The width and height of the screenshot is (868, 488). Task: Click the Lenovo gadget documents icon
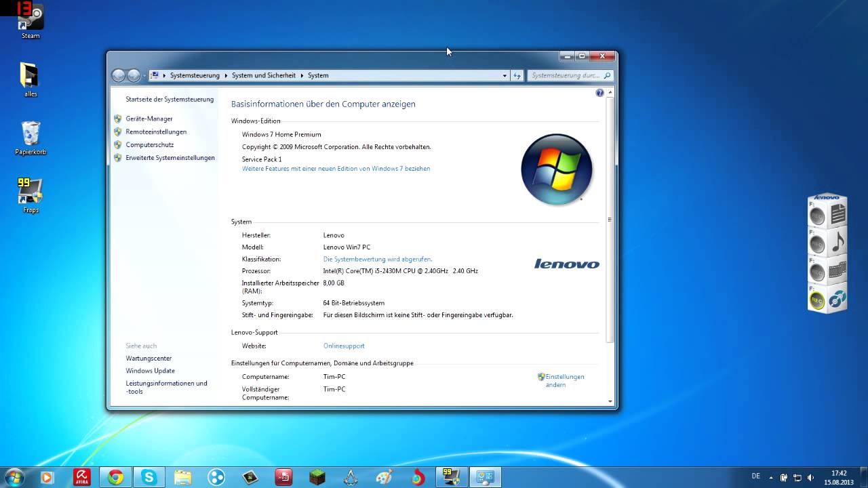coord(838,215)
